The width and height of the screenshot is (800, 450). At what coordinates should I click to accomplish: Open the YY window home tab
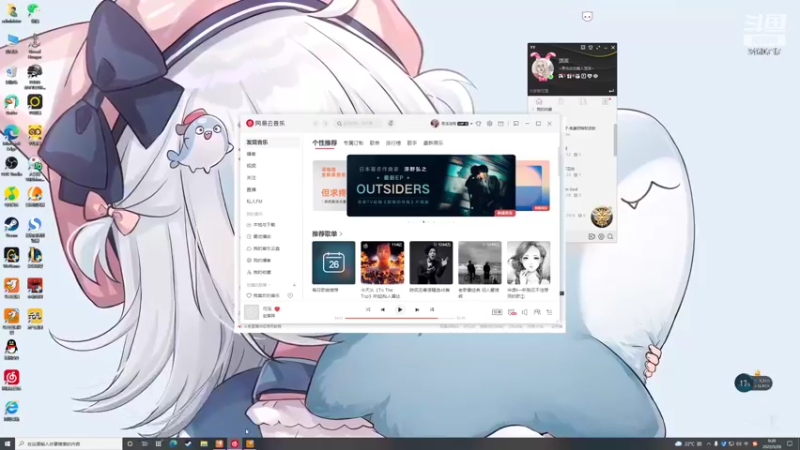point(539,102)
